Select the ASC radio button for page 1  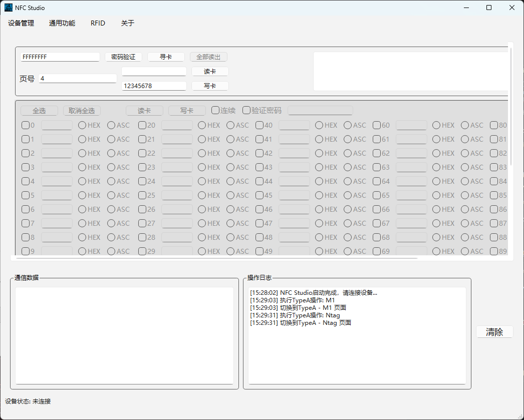pos(111,139)
